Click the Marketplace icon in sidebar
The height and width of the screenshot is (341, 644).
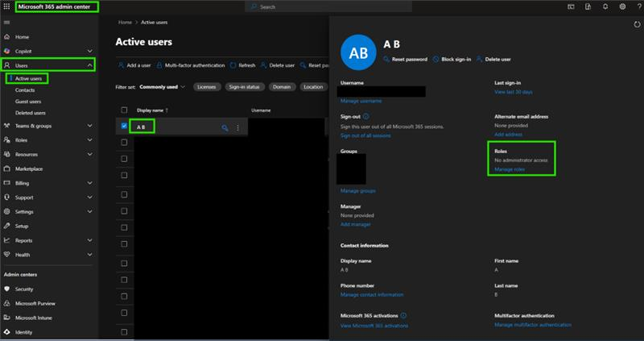6,168
